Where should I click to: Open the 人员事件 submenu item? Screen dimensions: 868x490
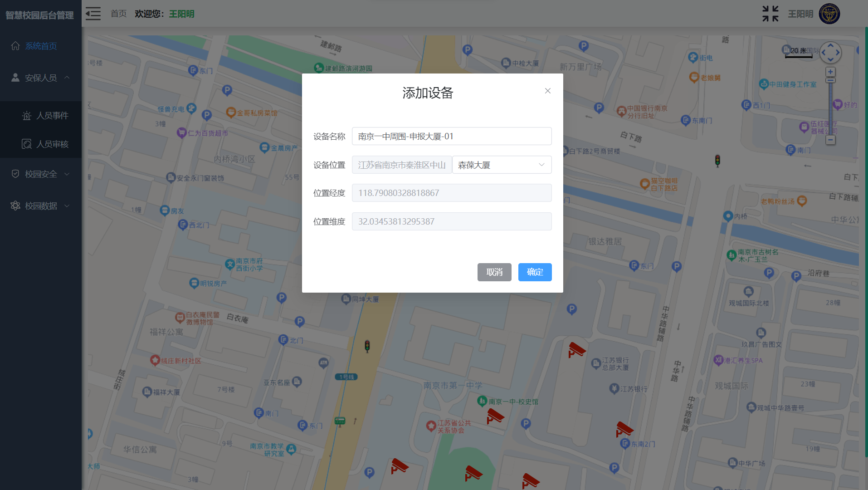pyautogui.click(x=41, y=116)
